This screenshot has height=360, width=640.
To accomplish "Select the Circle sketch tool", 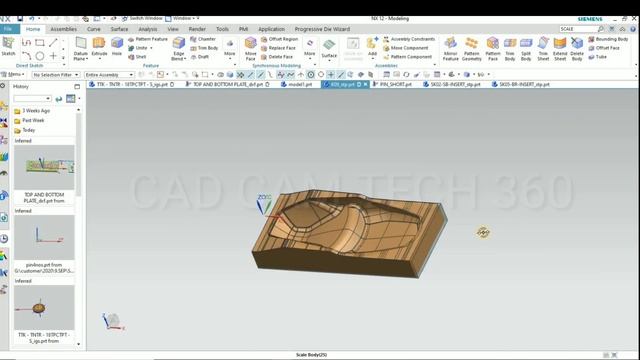I will [x=40, y=56].
